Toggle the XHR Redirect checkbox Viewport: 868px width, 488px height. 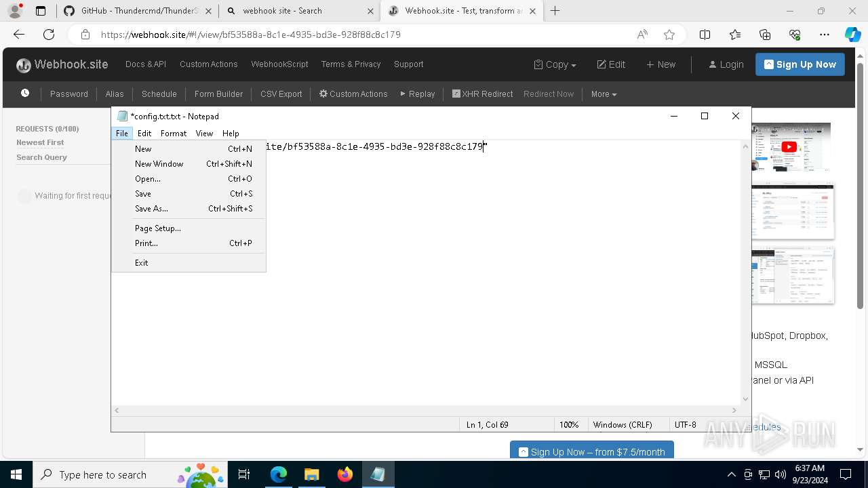click(456, 94)
